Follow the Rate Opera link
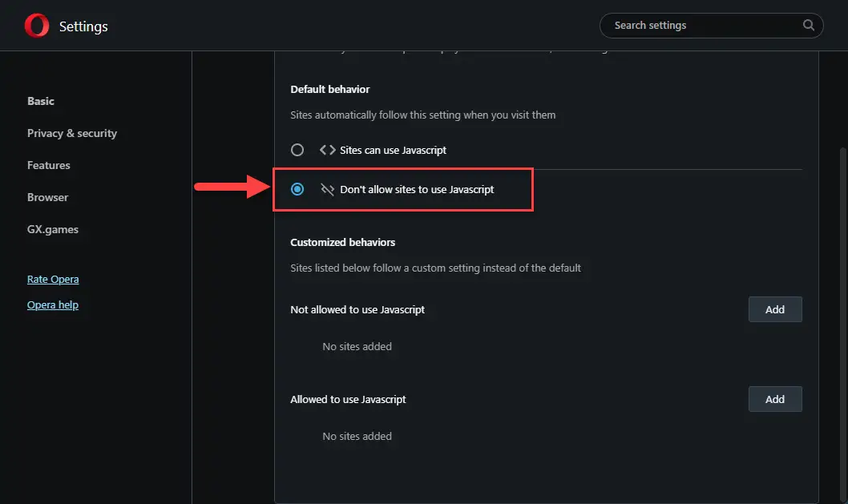 coord(53,279)
